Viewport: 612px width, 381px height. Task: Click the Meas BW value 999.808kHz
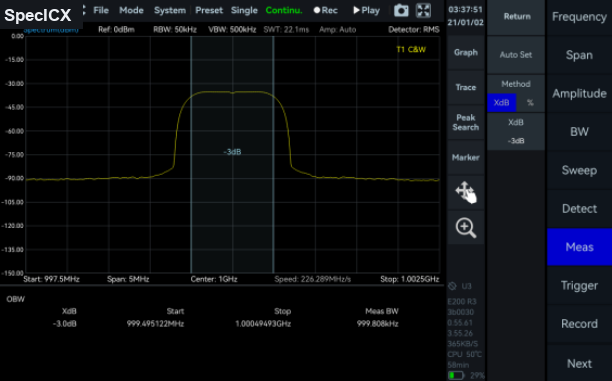(377, 324)
